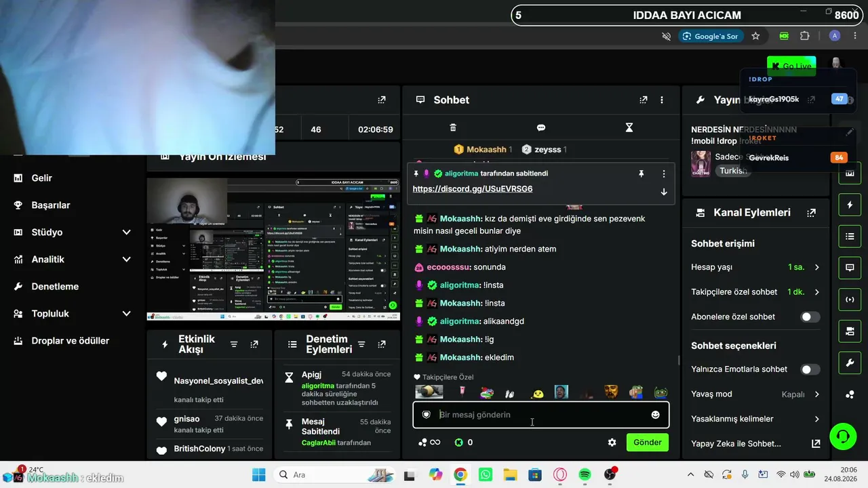Image resolution: width=868 pixels, height=488 pixels.
Task: Click the hourglass icon in Sohbet toolbar
Action: tap(629, 127)
